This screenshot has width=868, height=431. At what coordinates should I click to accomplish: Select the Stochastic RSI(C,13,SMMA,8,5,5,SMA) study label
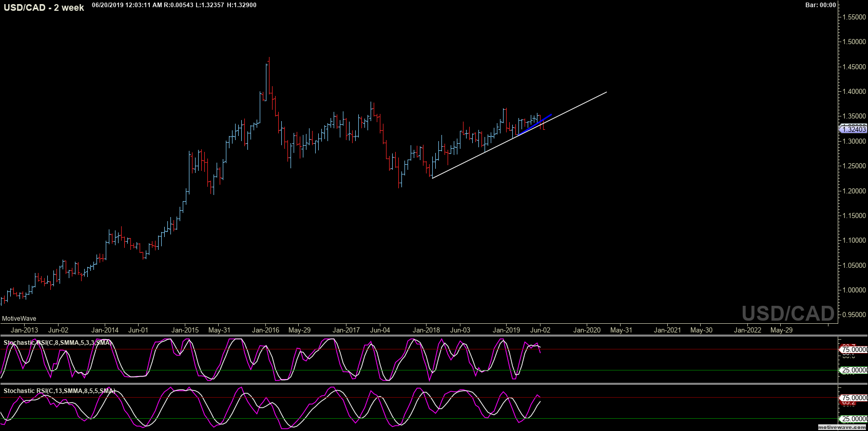point(59,390)
